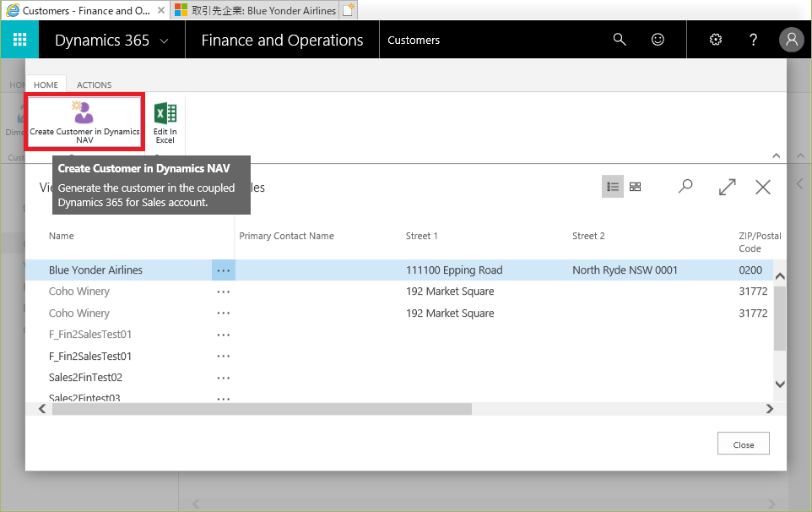Select the Blue Yonder Airlines row name
This screenshot has width=812, height=512.
[x=95, y=270]
